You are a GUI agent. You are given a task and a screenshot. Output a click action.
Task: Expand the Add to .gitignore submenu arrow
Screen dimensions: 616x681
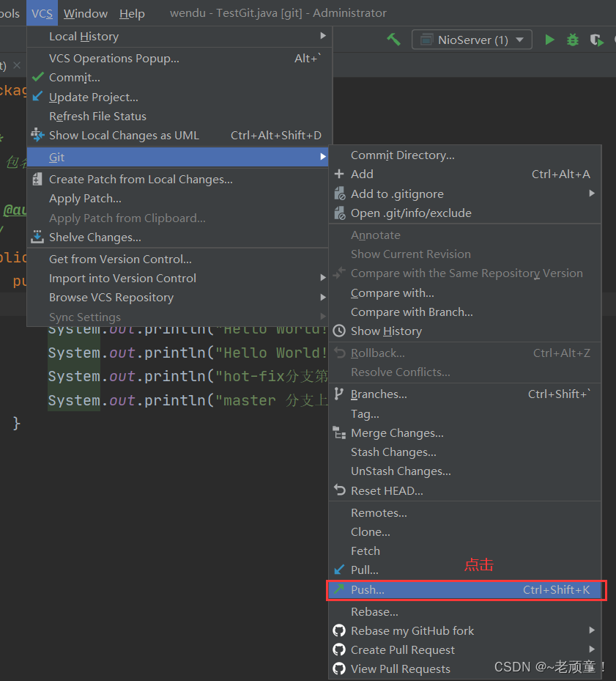(592, 194)
